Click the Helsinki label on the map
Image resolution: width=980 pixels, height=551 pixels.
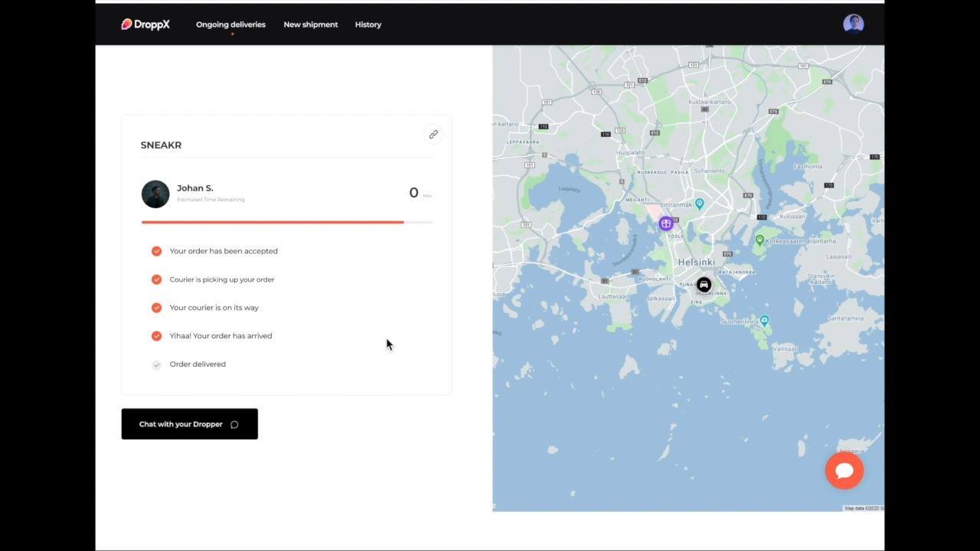click(x=697, y=262)
